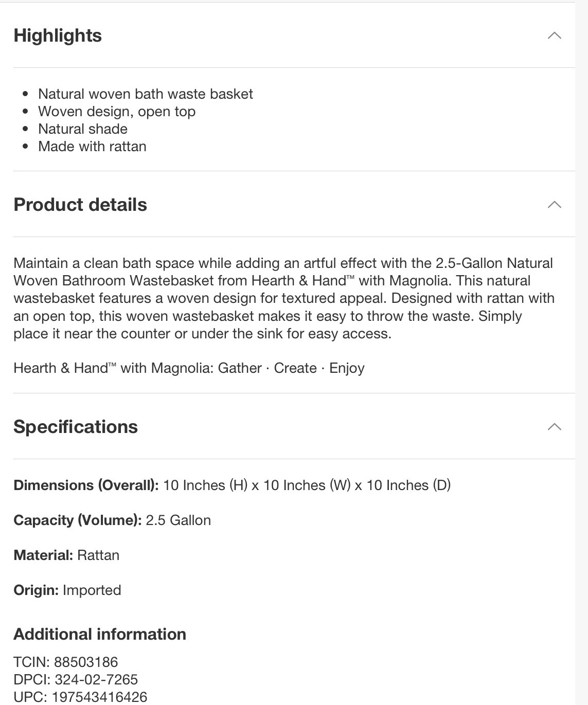Click the 'Made with rattan' bullet

point(92,146)
